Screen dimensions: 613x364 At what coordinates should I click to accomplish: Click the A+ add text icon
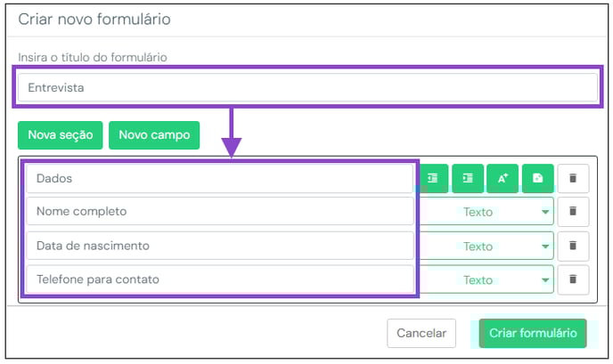[503, 179]
